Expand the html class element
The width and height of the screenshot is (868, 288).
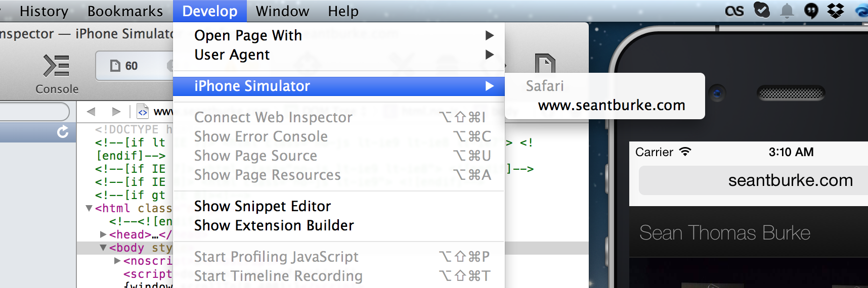(89, 208)
